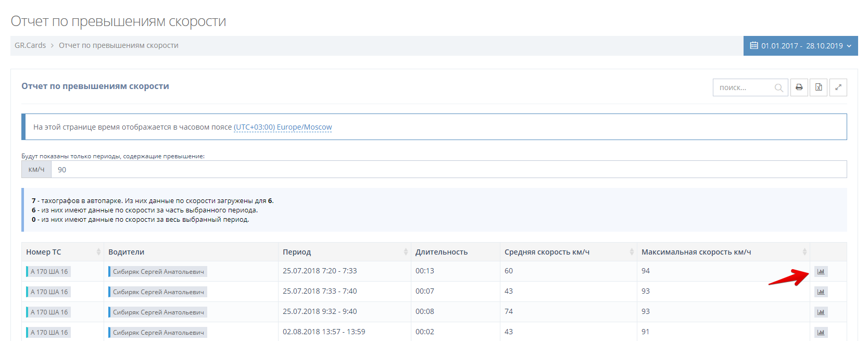Select vehicle tag А 170 ША 16 in first row
868x341 pixels.
coord(49,272)
